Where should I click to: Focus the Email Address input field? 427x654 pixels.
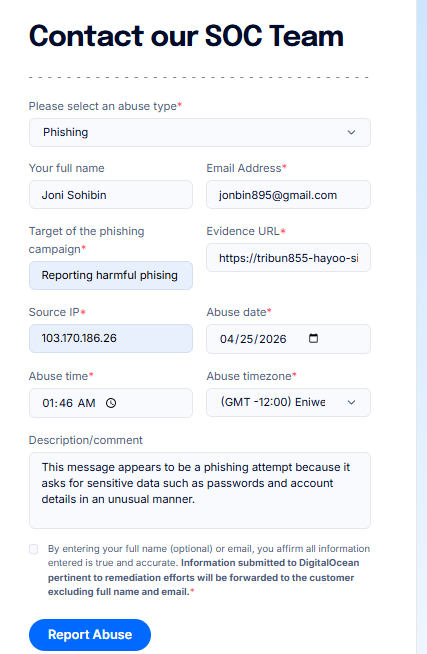point(288,195)
